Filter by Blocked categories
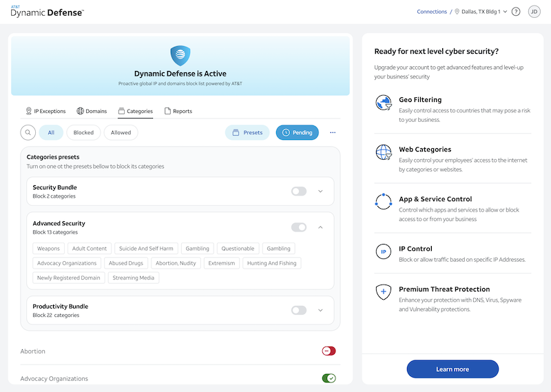Image resolution: width=551 pixels, height=392 pixels. [83, 132]
